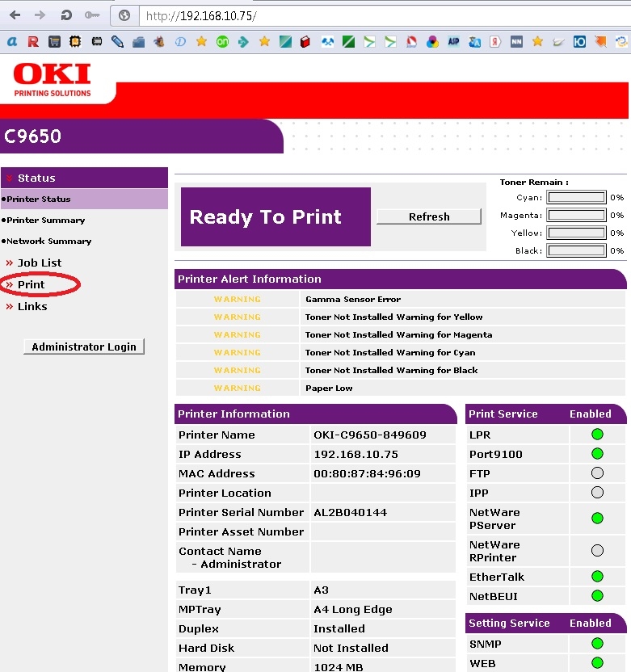
Task: Click the Administrator Login button
Action: [84, 346]
